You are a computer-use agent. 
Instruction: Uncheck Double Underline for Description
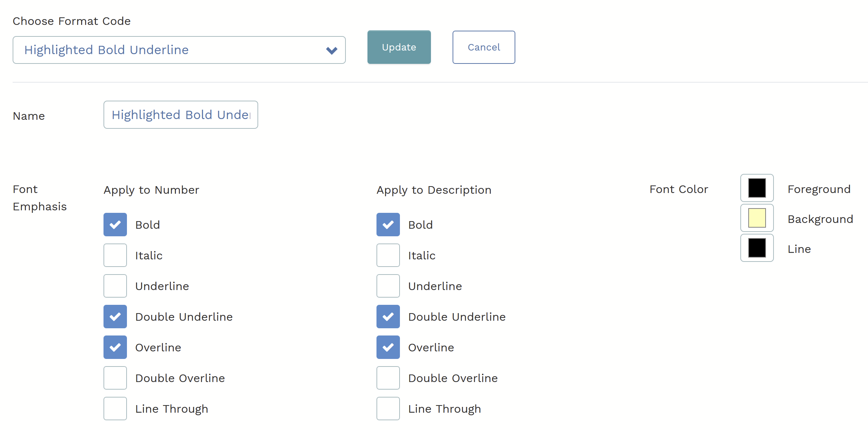tap(388, 317)
